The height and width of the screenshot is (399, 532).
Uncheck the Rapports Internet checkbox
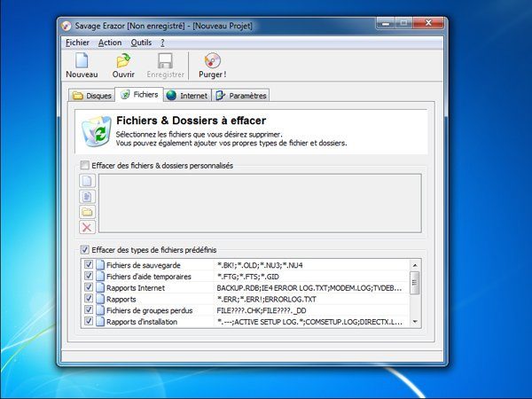(x=89, y=287)
